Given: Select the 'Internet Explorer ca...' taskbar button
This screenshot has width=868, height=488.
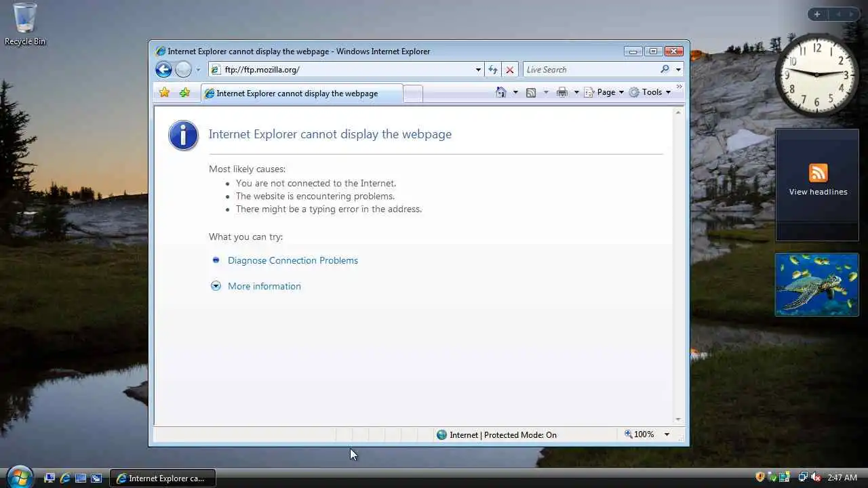Looking at the screenshot, I should pos(163,478).
